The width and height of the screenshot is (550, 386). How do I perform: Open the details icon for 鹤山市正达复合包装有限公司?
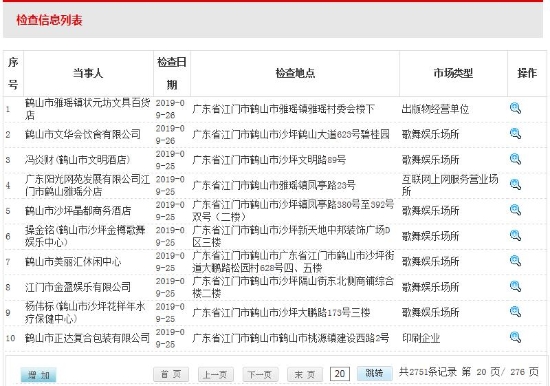click(515, 337)
